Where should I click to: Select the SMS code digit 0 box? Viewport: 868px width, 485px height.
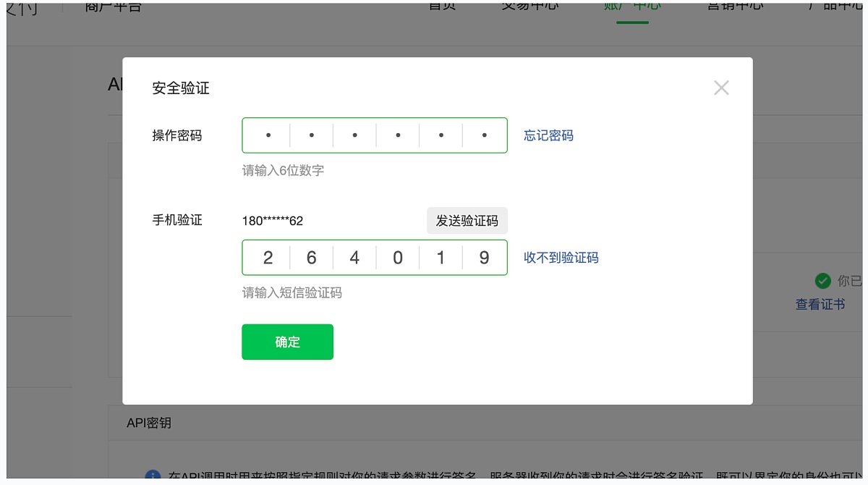coord(398,258)
